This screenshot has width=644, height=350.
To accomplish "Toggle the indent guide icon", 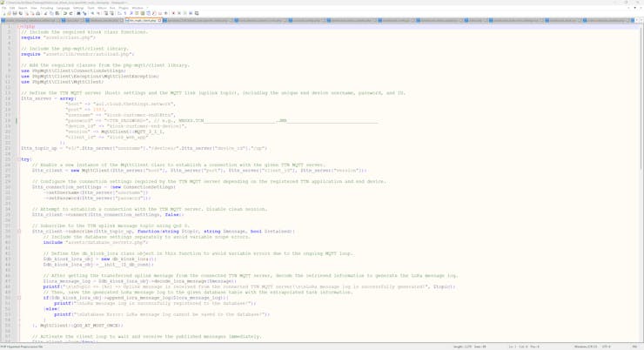I will [131, 13].
